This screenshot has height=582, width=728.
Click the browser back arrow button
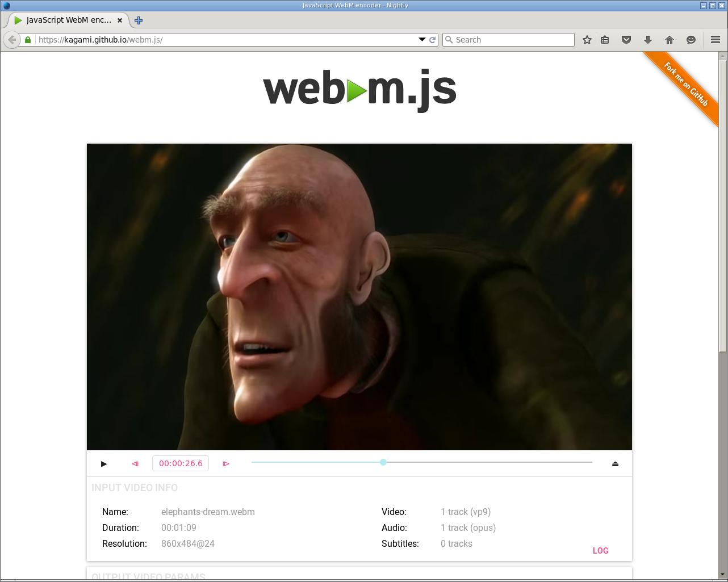click(12, 40)
